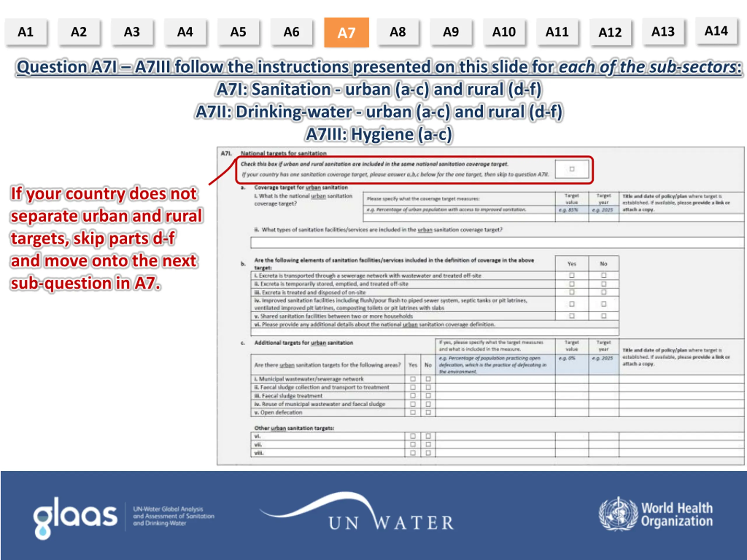The image size is (747, 560).
Task: Tick No for Reuse of municipal wastewater
Action: coord(428,404)
